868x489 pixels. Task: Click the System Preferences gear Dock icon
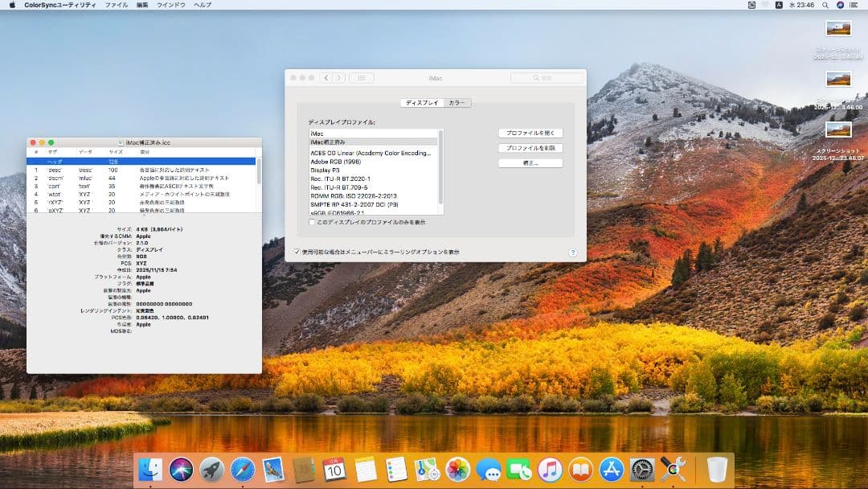(642, 469)
